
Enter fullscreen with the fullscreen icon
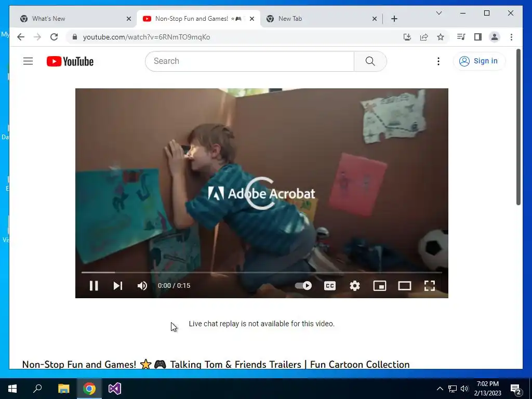click(x=430, y=286)
